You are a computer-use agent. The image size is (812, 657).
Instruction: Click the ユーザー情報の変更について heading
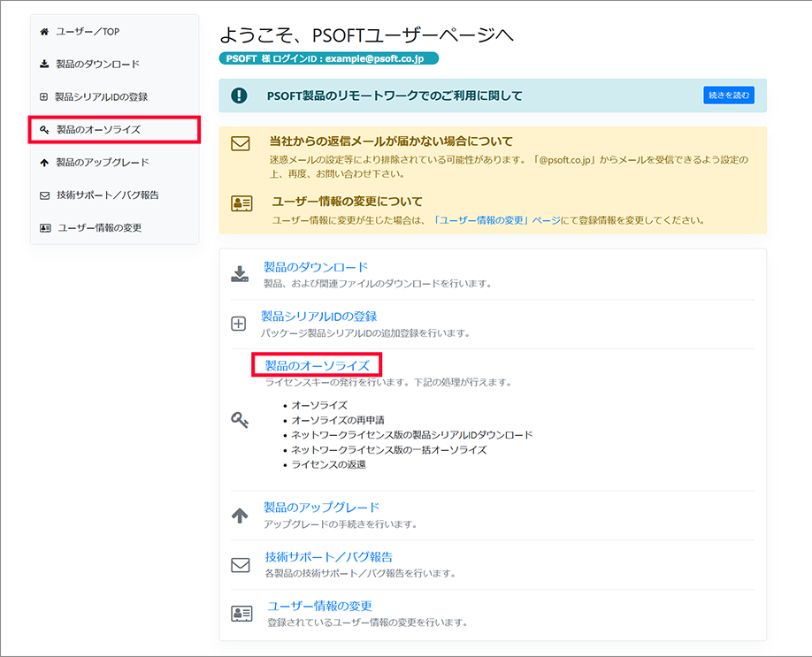tap(347, 202)
